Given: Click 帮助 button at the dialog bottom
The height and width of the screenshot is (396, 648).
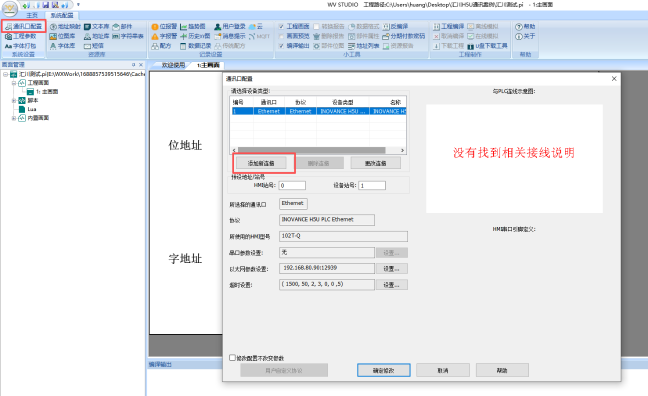Looking at the screenshot, I should (x=502, y=370).
